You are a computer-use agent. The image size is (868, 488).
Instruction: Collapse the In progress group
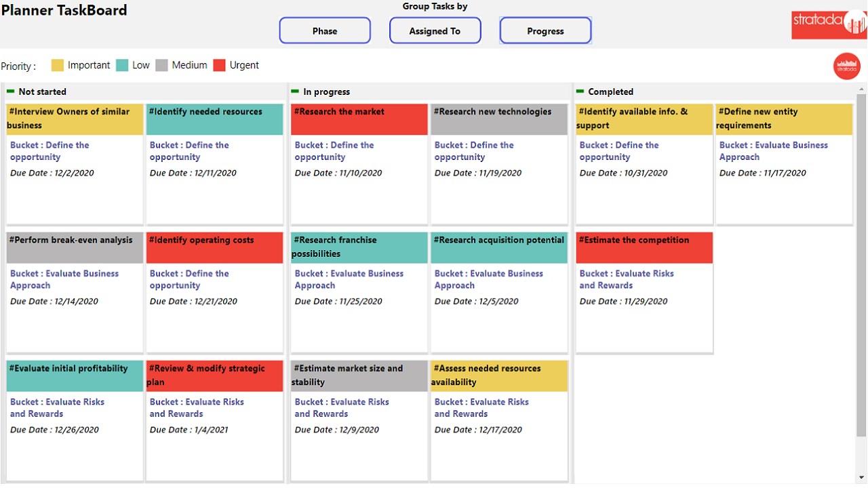(294, 91)
